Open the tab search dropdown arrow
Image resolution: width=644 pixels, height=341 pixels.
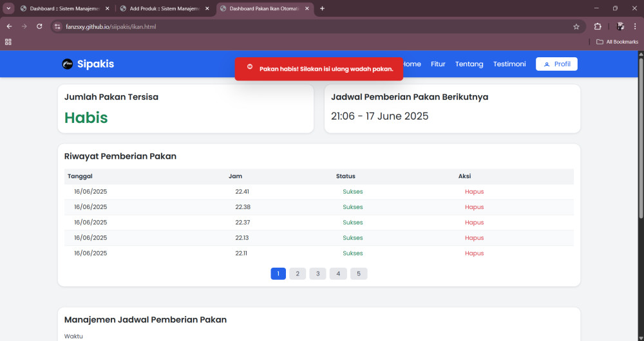pyautogui.click(x=8, y=8)
